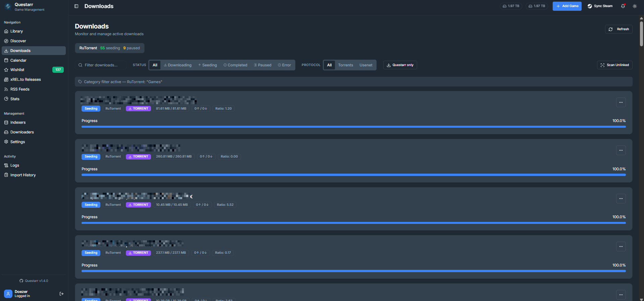Show downloads with Error status
Viewport: 644px width, 301px height.
coord(284,65)
